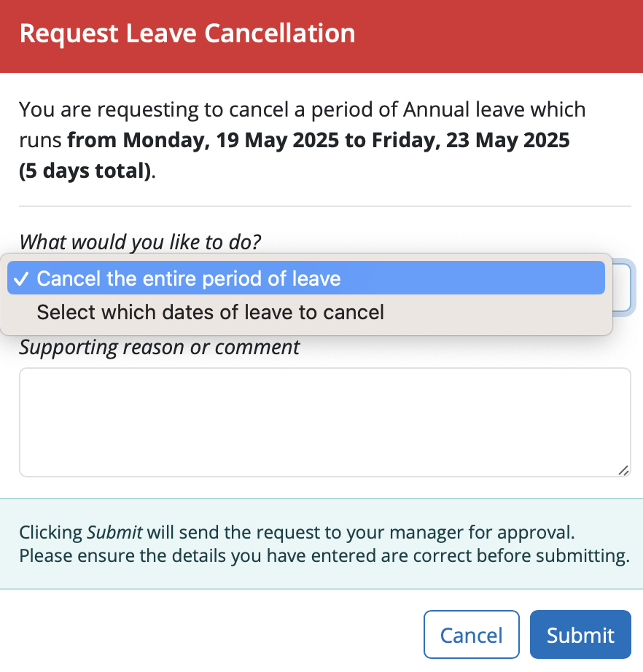Click 'Friday, 23 May 2025' end date text
Image resolution: width=643 pixels, height=672 pixels.
(471, 140)
